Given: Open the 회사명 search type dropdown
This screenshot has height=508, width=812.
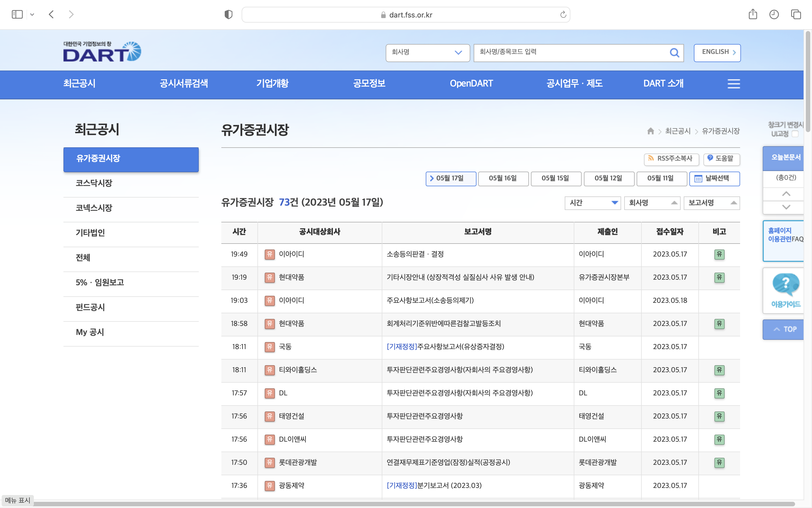Looking at the screenshot, I should tap(427, 52).
